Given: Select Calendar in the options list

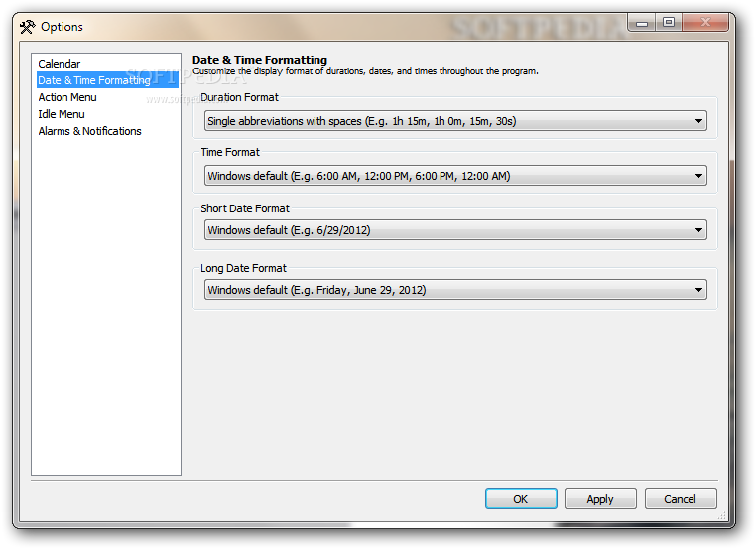Looking at the screenshot, I should (x=59, y=64).
